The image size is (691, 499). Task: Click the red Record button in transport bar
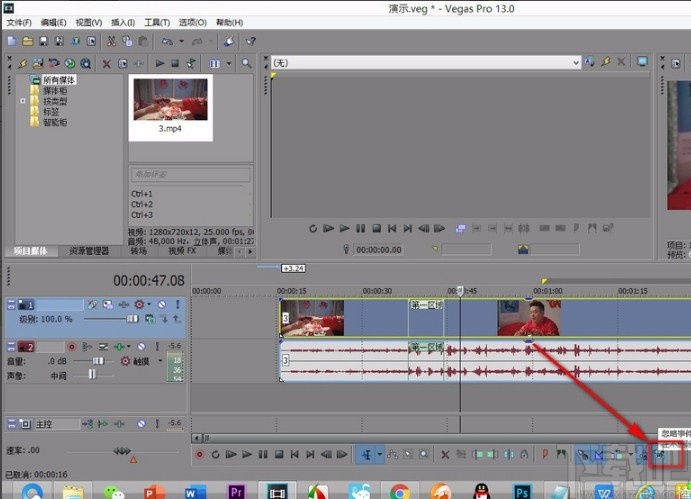coord(200,455)
